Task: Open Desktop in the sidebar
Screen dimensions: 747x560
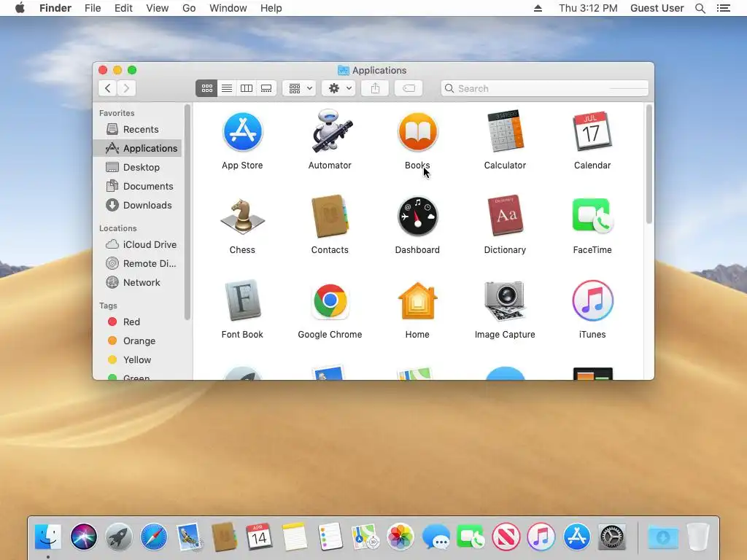Action: 138,168
